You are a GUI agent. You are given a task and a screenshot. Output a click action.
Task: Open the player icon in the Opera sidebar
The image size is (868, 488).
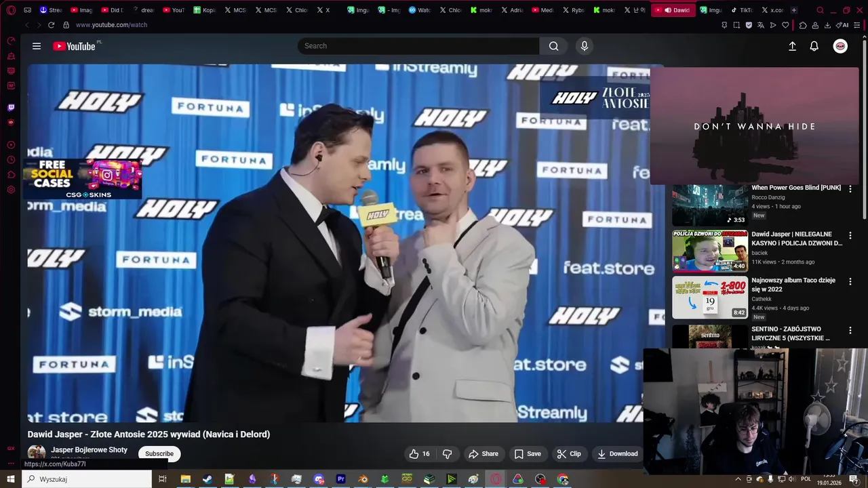point(11,145)
